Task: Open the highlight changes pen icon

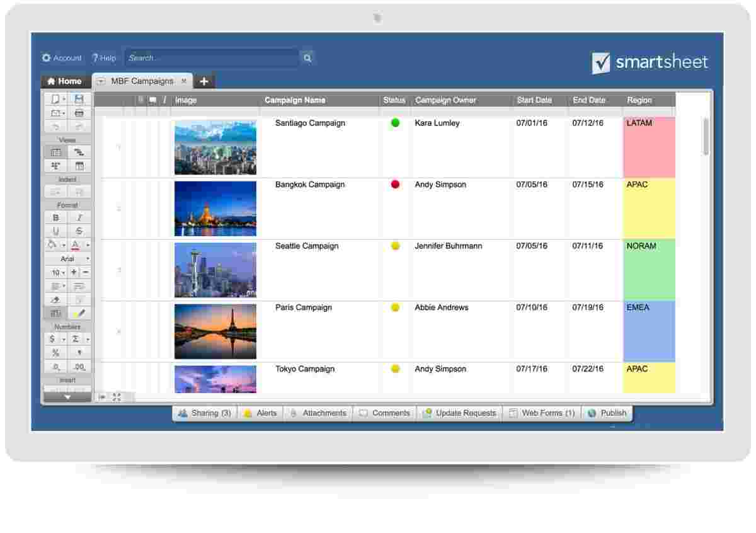Action: 79,313
